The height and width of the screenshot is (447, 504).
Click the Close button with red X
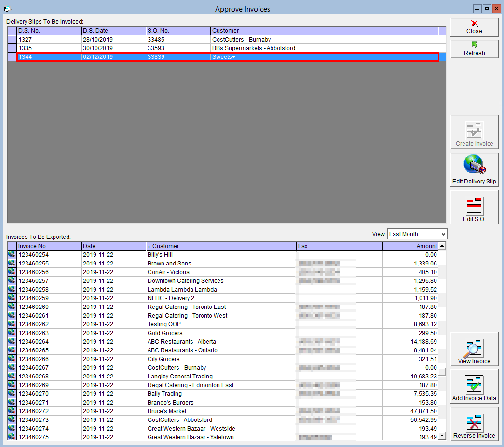[x=474, y=27]
